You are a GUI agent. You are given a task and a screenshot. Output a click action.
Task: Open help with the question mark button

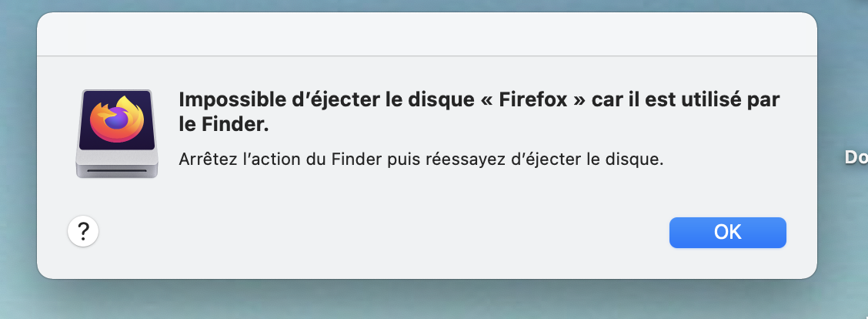tap(83, 230)
